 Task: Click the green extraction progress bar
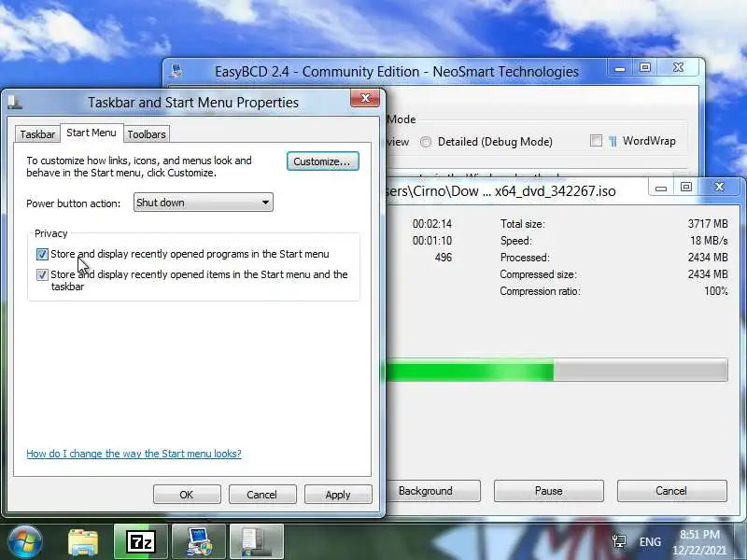[x=557, y=370]
